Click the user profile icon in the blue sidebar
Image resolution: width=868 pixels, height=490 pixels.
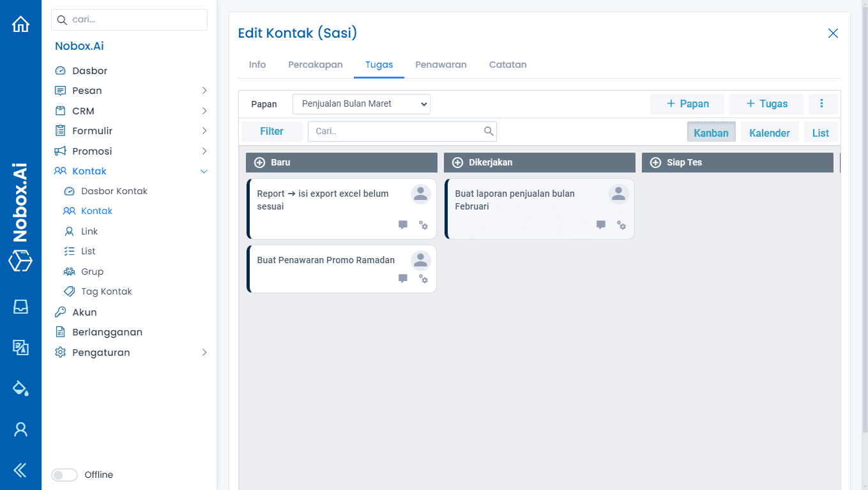tap(20, 429)
